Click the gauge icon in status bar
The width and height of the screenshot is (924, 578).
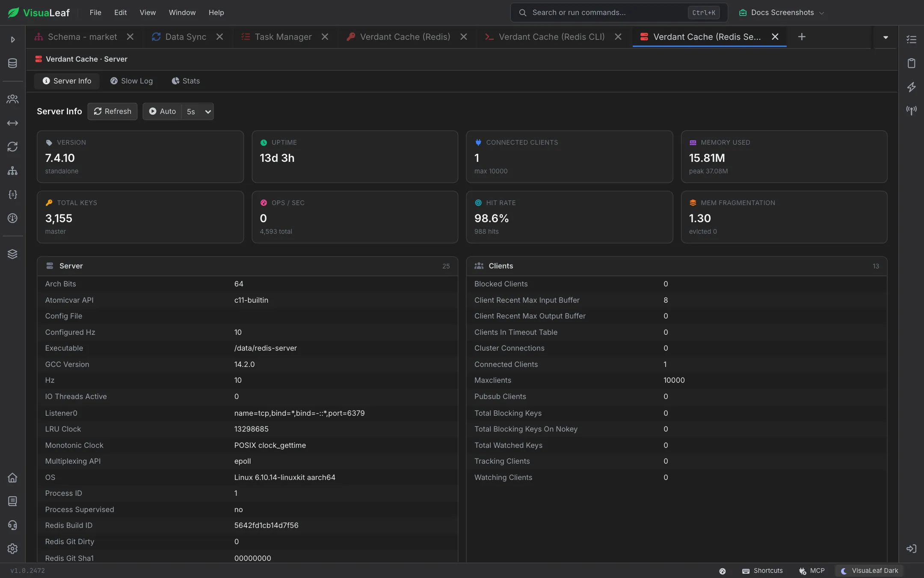(x=723, y=571)
